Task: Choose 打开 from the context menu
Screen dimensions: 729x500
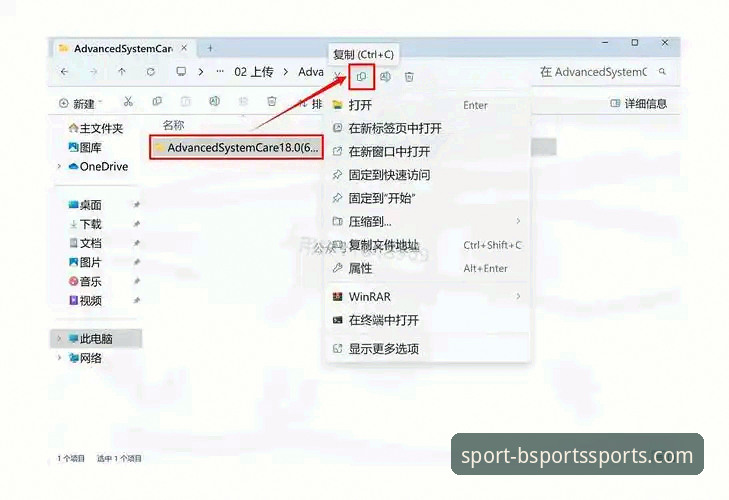Action: pyautogui.click(x=428, y=105)
